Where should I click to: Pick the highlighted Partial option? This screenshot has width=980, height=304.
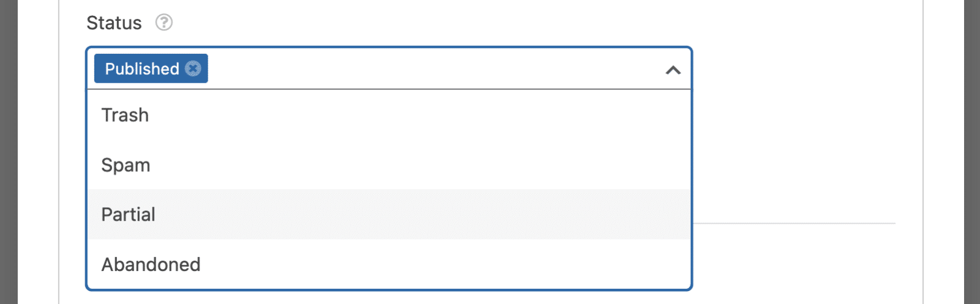click(x=389, y=215)
